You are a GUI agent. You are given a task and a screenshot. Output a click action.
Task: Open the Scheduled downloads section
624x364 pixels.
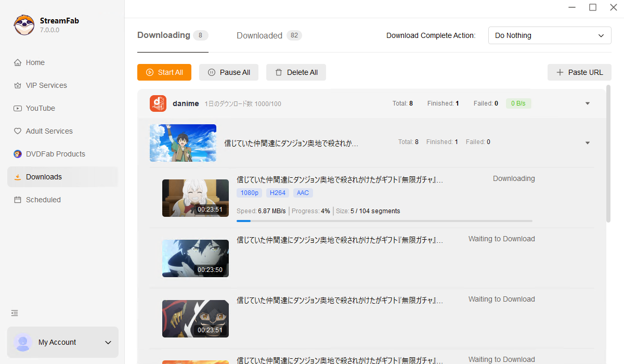[43, 200]
